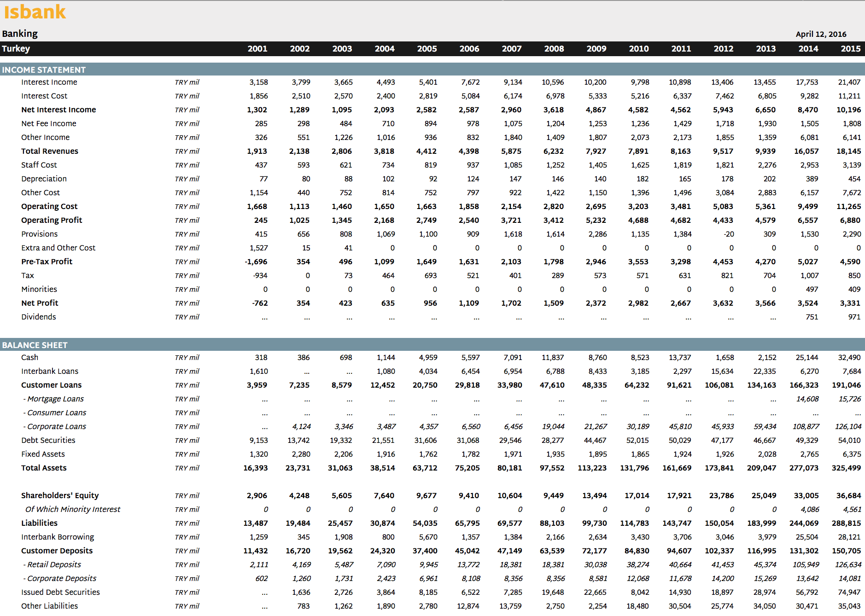Select the Customer Loans row label
The width and height of the screenshot is (865, 616).
52,385
